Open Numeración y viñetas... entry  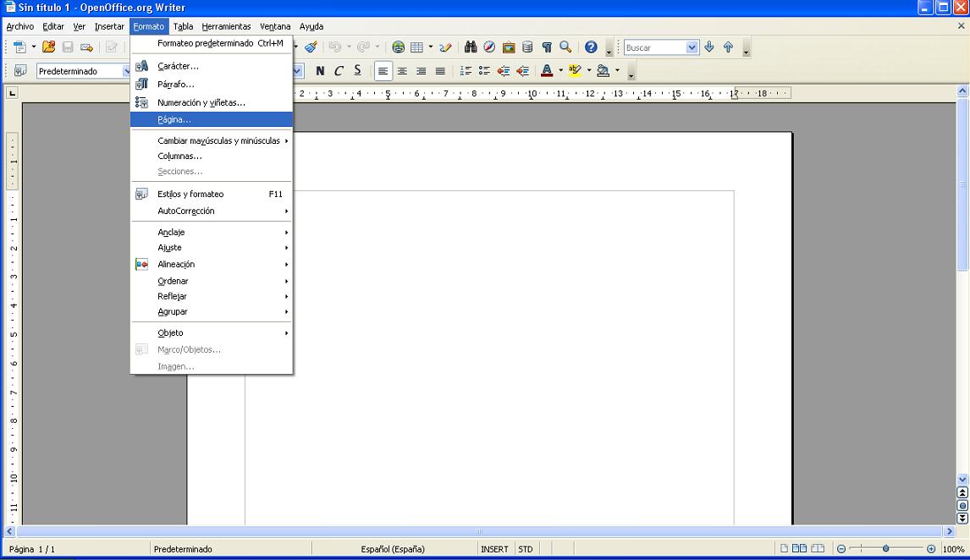(211, 102)
